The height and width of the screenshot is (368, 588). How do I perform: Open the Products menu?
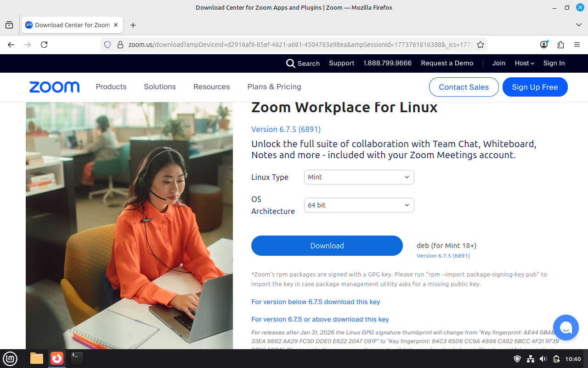111,87
